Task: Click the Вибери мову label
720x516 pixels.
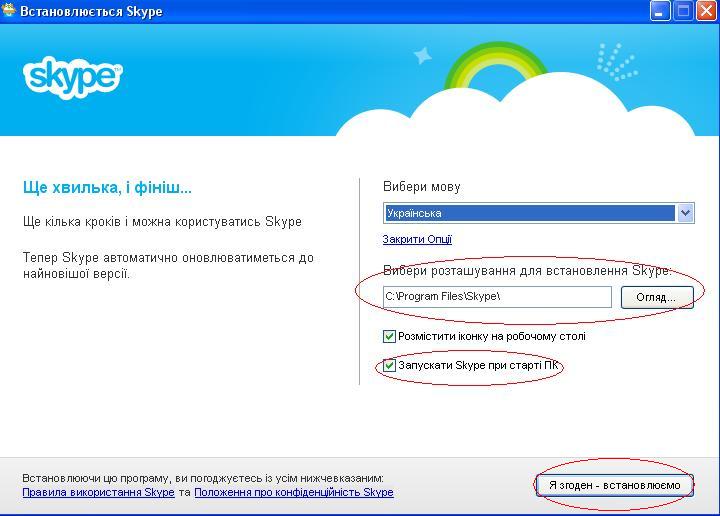Action: click(422, 187)
